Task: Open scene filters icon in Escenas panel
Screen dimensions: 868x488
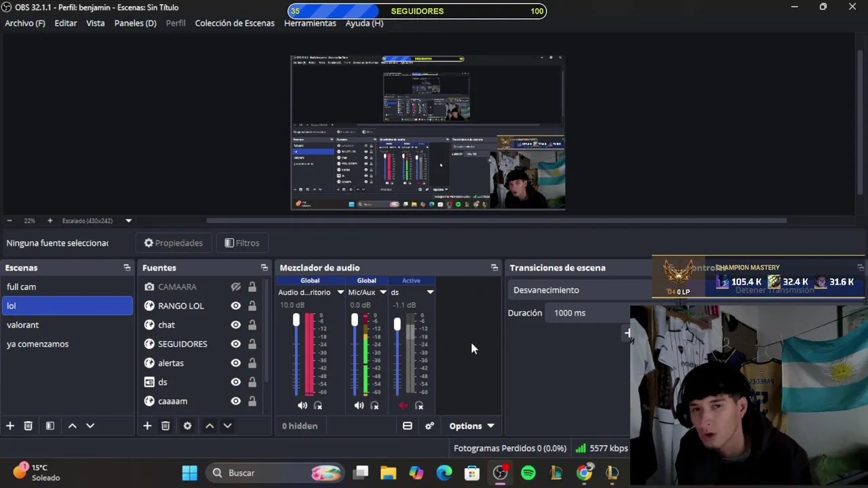Action: 50,426
